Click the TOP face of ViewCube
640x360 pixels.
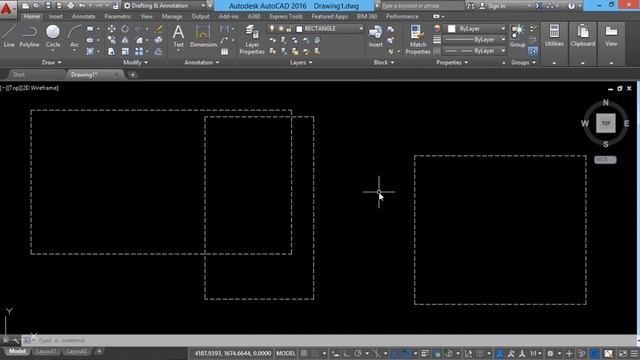click(606, 123)
